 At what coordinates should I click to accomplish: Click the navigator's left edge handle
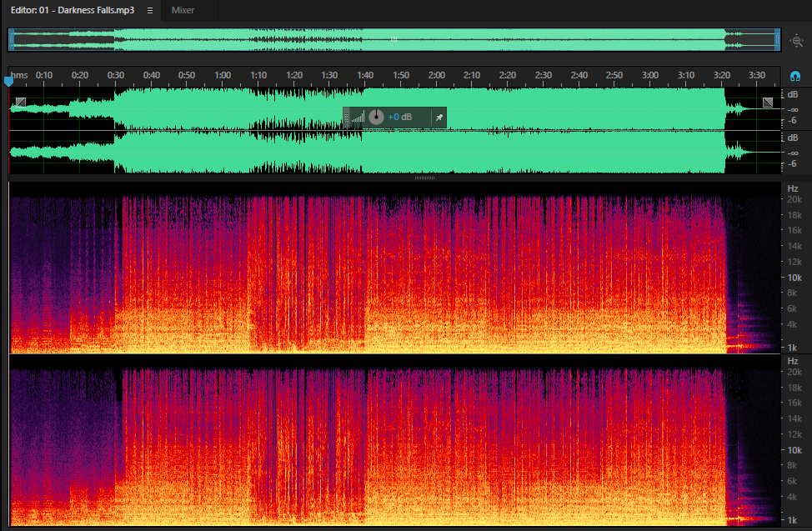(x=12, y=40)
